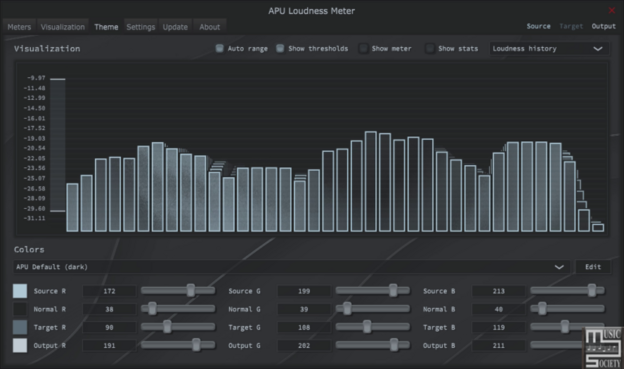Click the Output color swatch
Viewport: 624px width, 369px height.
tap(20, 346)
